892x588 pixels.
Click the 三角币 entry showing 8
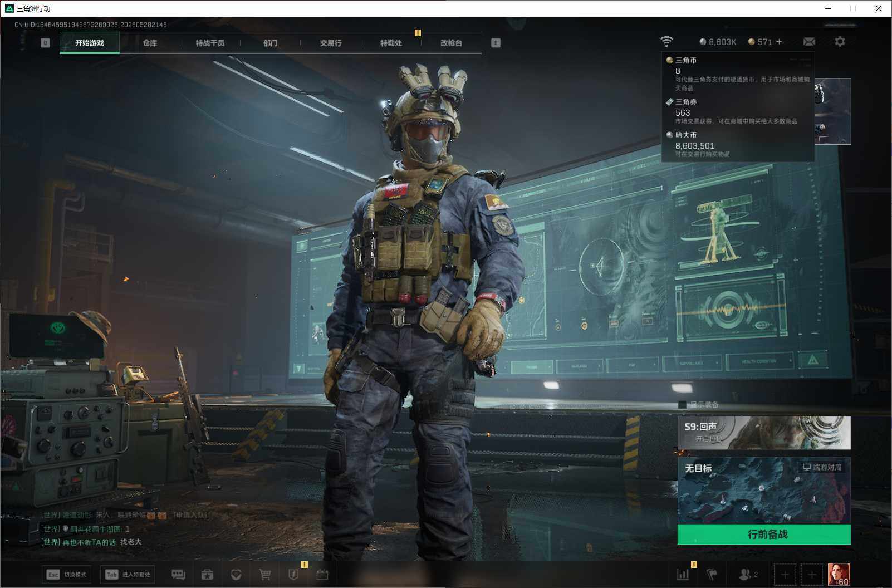coord(738,73)
